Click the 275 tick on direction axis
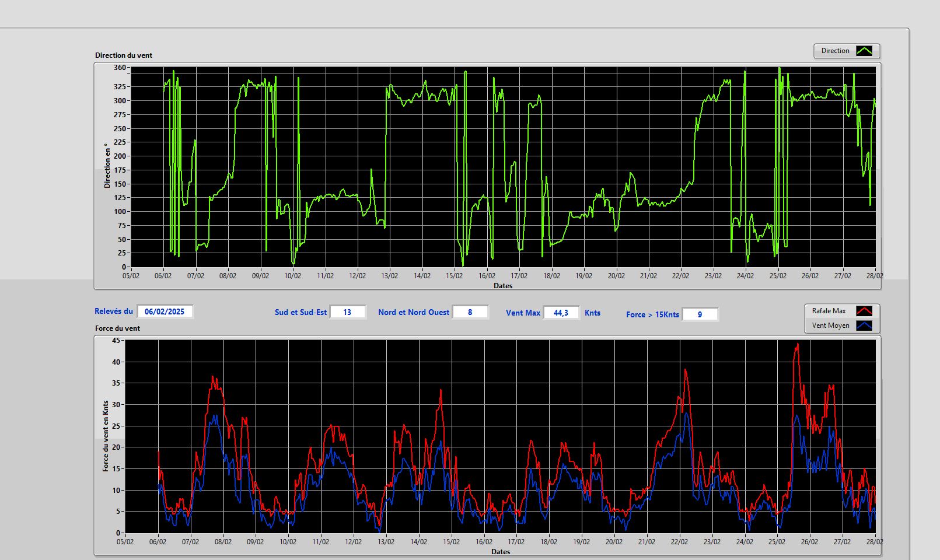The width and height of the screenshot is (940, 560). (x=120, y=115)
